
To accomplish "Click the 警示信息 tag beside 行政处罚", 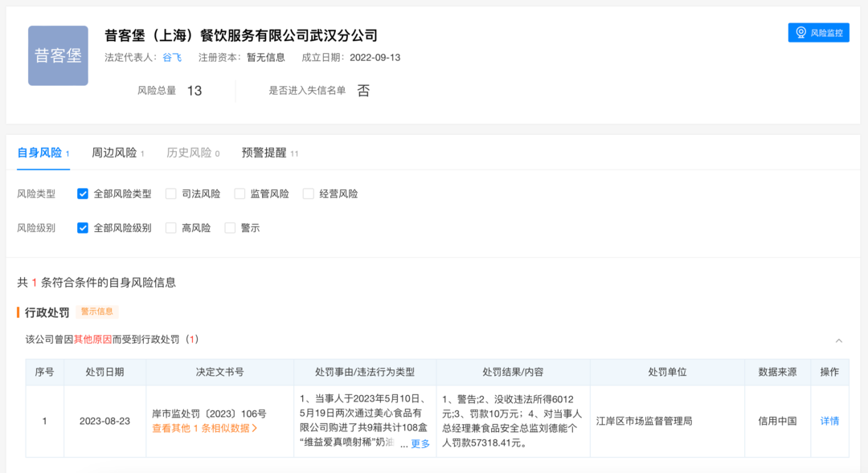I will 97,312.
